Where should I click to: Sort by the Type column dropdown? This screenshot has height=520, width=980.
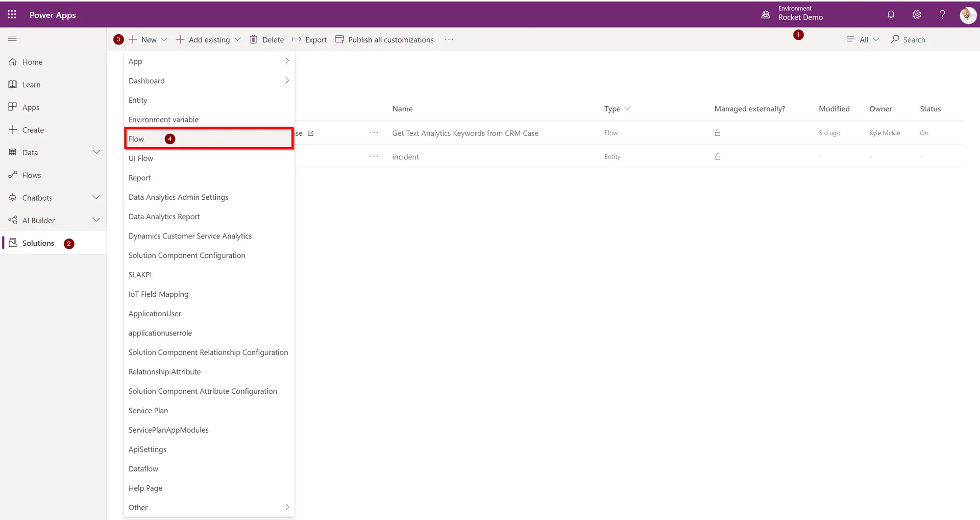(618, 108)
